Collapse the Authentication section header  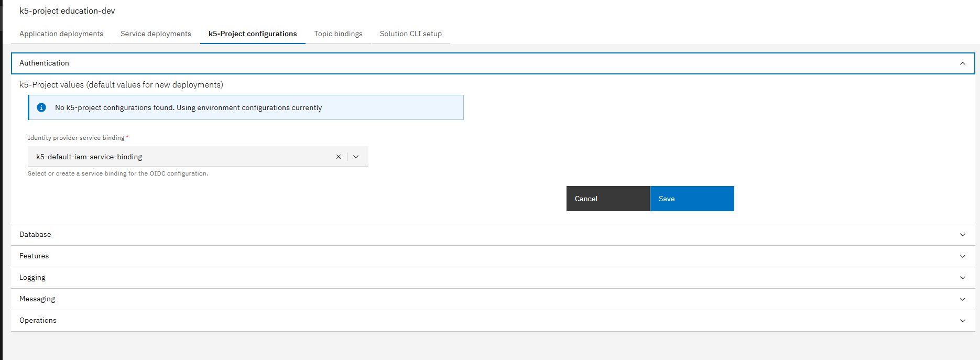pyautogui.click(x=493, y=63)
